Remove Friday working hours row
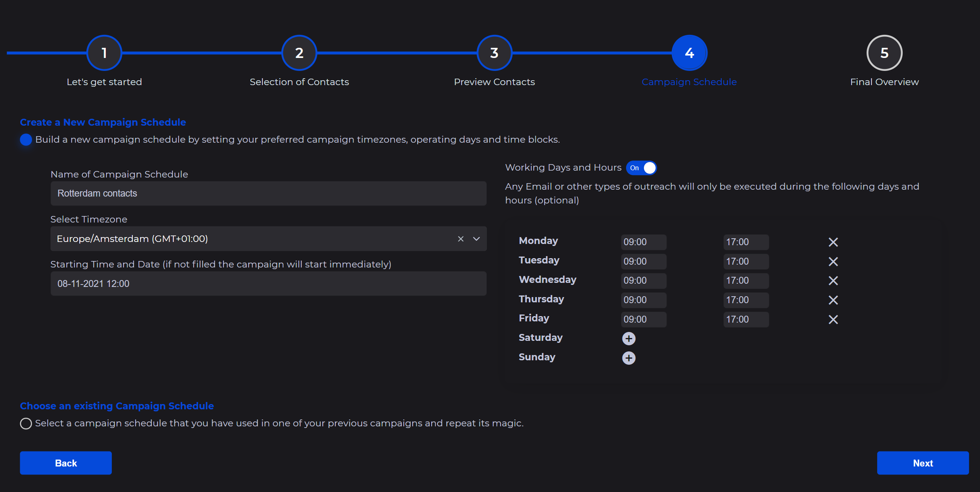This screenshot has width=980, height=492. pyautogui.click(x=833, y=319)
